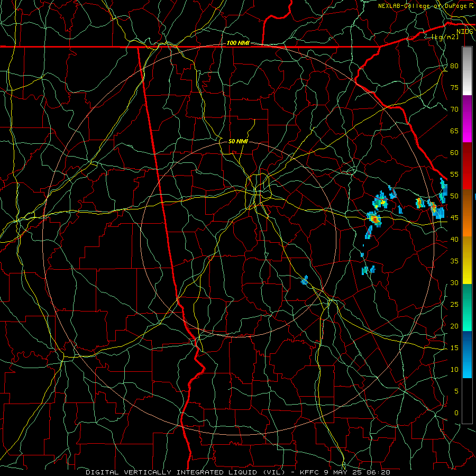
Task: Click the scale value 15
Action: click(x=454, y=348)
